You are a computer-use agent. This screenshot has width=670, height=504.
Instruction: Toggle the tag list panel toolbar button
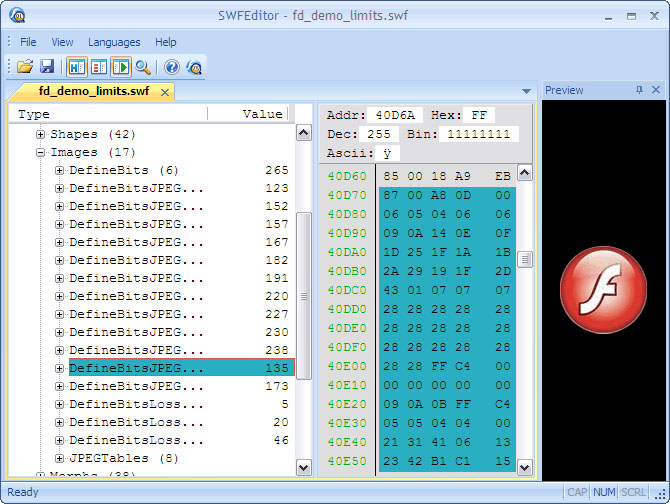pos(99,67)
